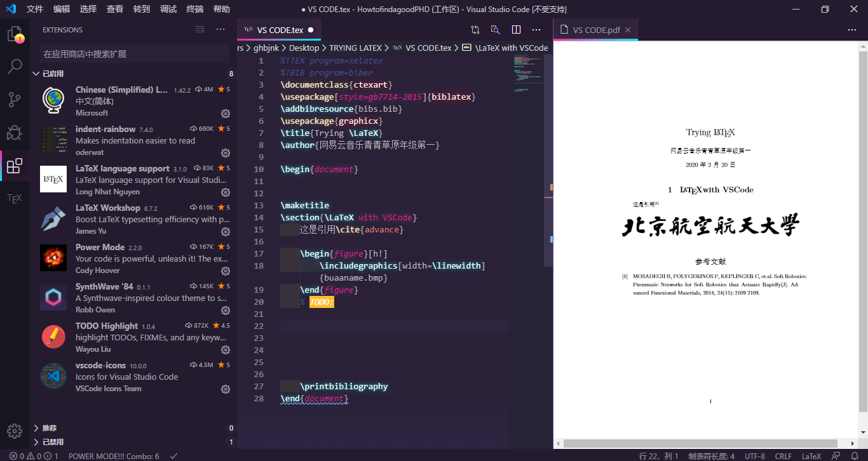
Task: Click the VS CODE.tex breadcrumb item
Action: pyautogui.click(x=423, y=48)
